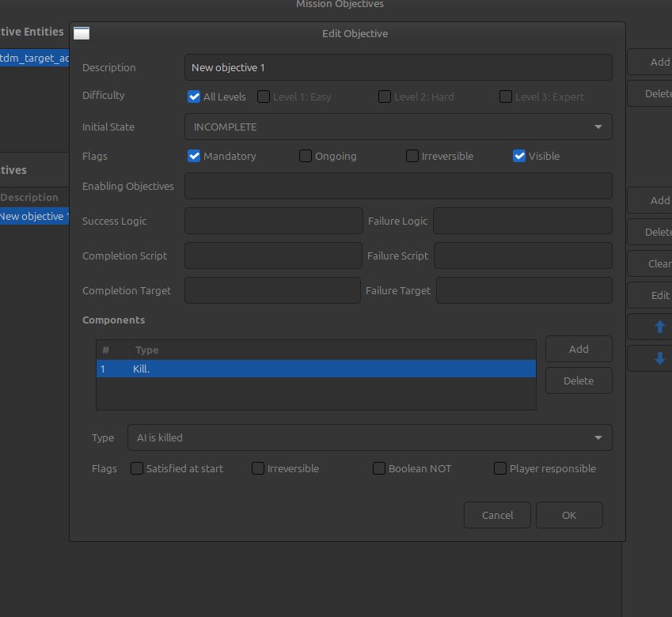Click the Edit Objective window icon
The width and height of the screenshot is (672, 617).
(x=82, y=33)
